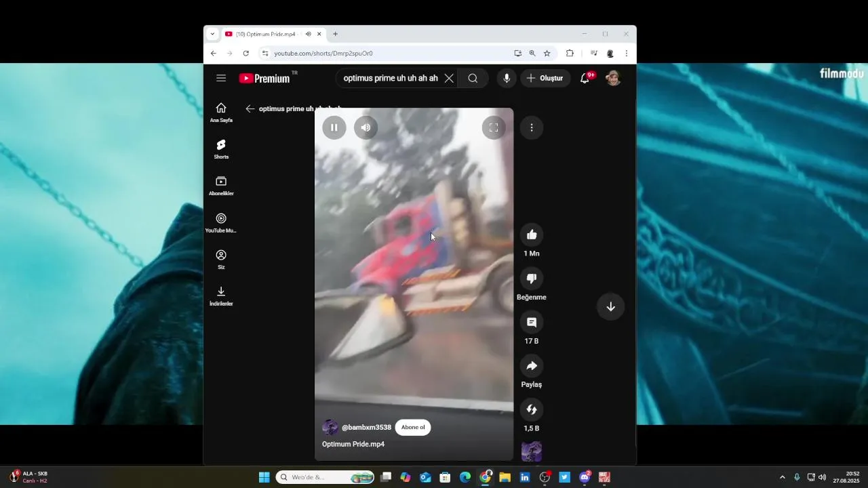The width and height of the screenshot is (868, 488).
Task: Open İndirilenler in sidebar
Action: point(221,296)
